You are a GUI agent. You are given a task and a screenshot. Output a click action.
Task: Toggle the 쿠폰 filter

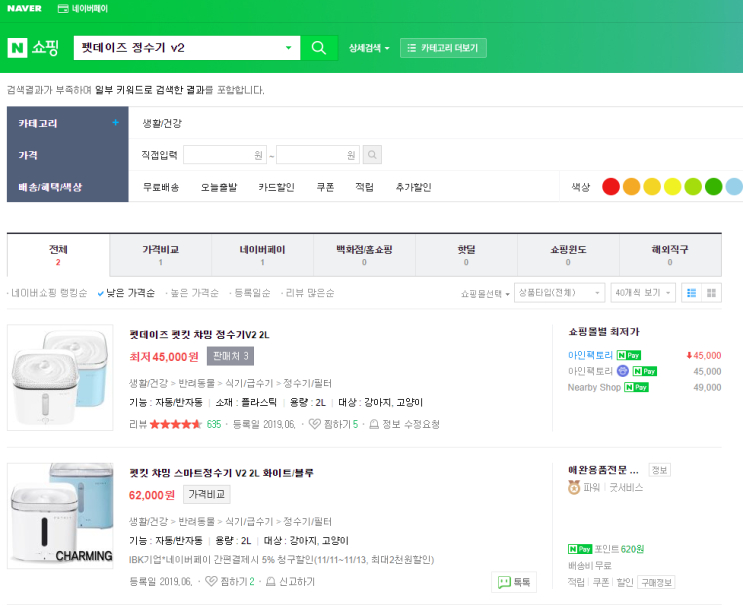(325, 187)
